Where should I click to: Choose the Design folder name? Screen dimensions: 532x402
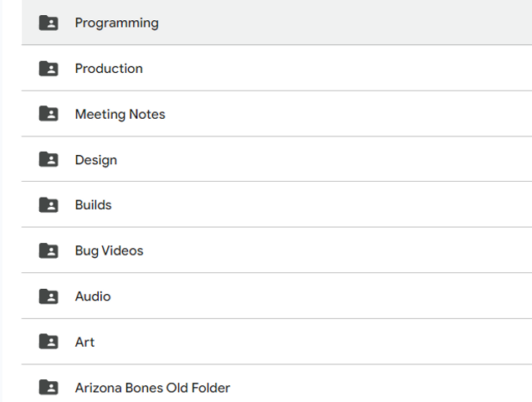pos(95,160)
